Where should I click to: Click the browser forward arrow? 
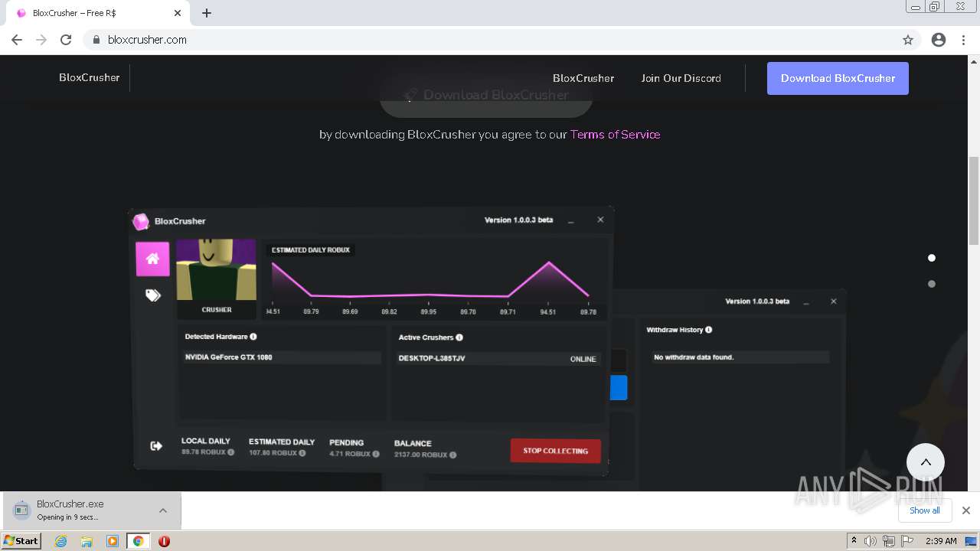point(41,40)
